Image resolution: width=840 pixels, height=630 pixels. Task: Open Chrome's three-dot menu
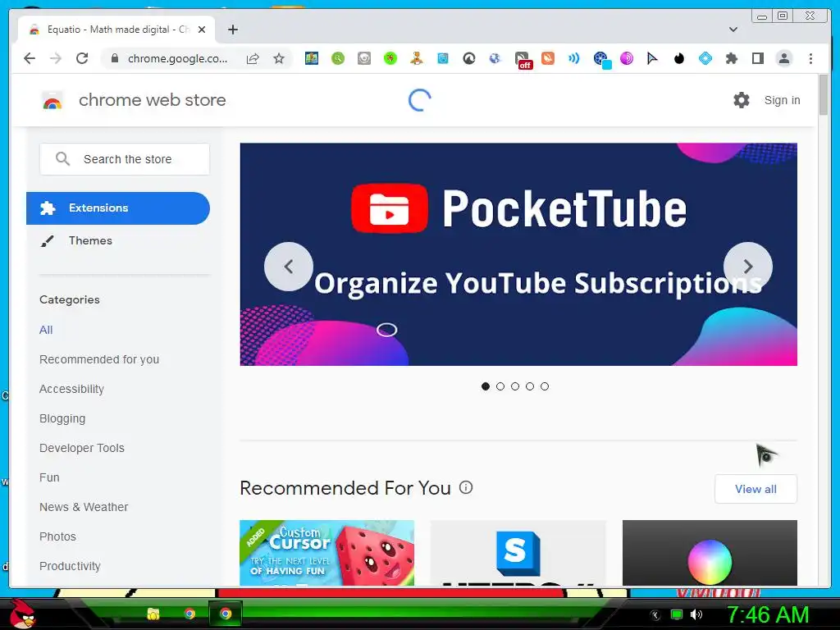(810, 58)
